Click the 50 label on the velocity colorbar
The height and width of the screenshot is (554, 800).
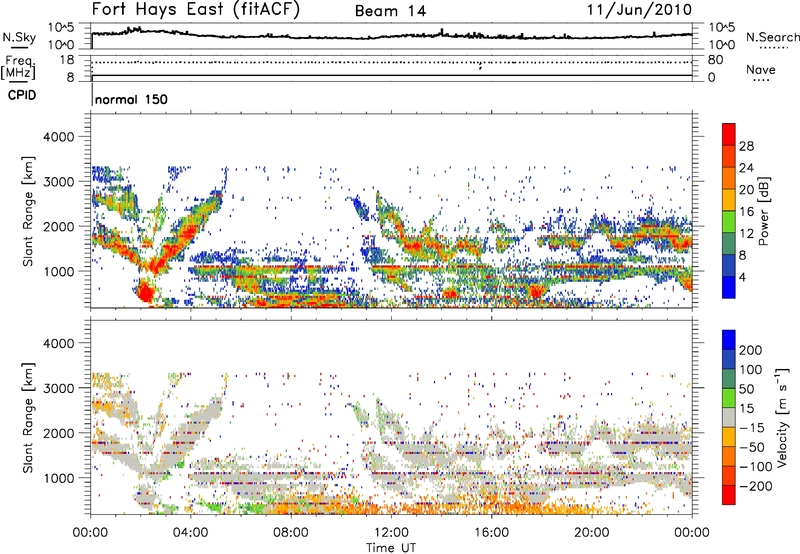coord(746,389)
